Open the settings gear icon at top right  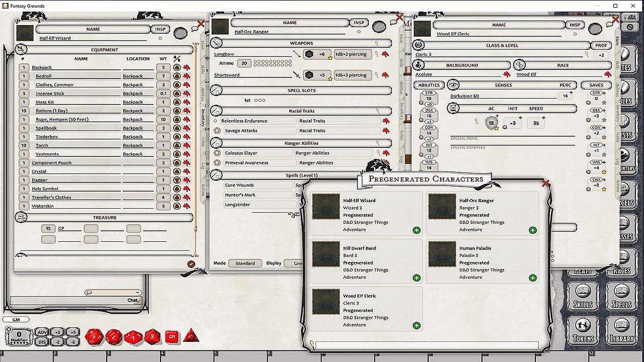(630, 27)
